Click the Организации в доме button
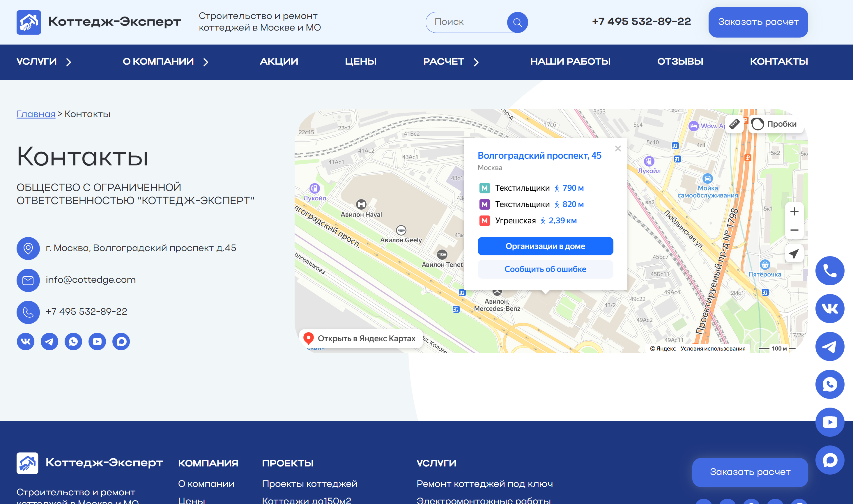 [x=545, y=246]
